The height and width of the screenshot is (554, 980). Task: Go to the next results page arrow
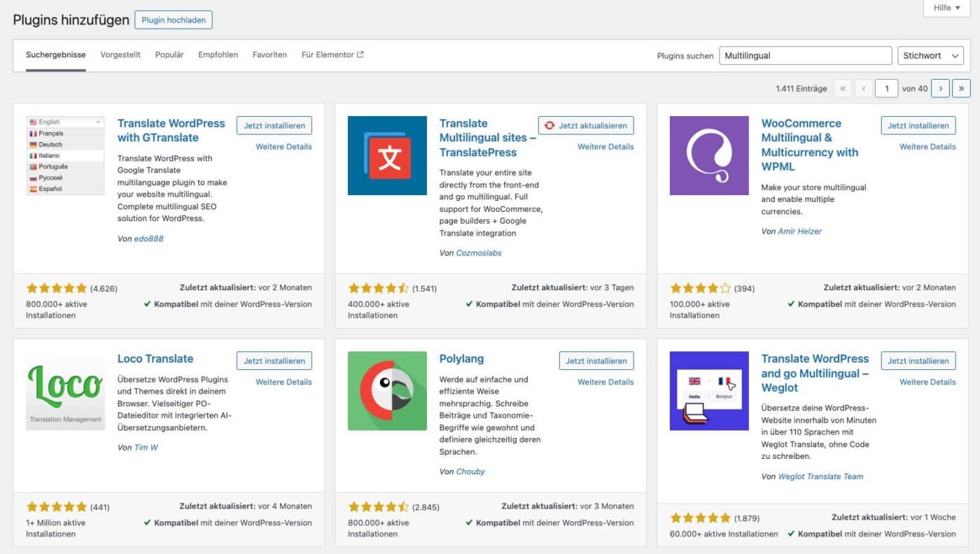coord(940,88)
